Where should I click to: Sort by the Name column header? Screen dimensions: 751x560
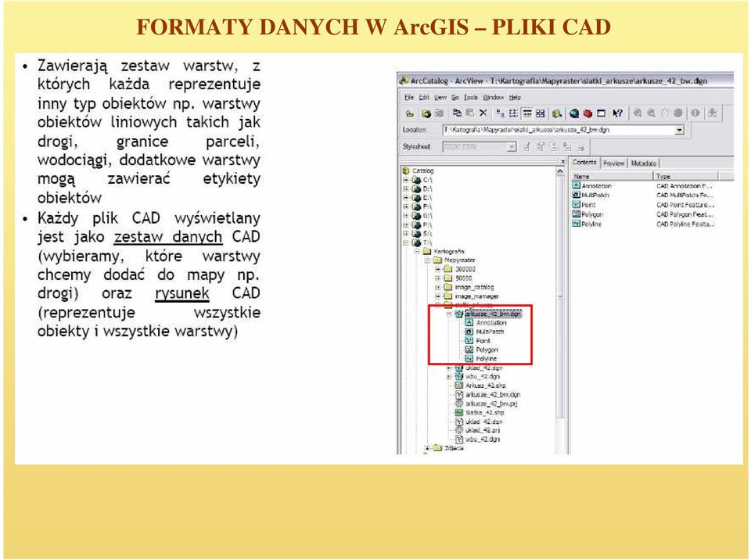pos(612,176)
